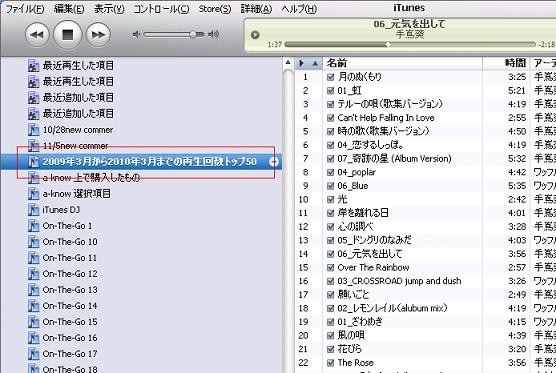Image resolution: width=556 pixels, height=373 pixels.
Task: Open the On-The-Go 11 playlist icon
Action: point(33,258)
